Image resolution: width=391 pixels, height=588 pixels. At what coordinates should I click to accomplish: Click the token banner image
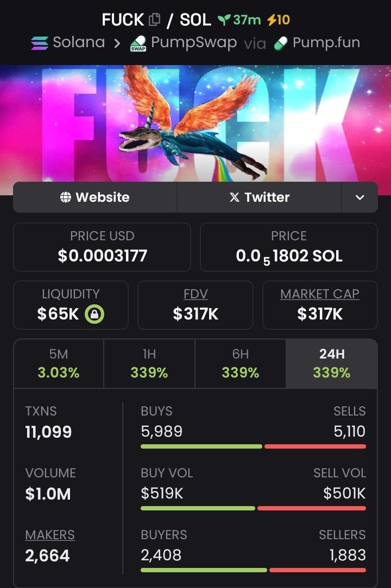pyautogui.click(x=195, y=124)
